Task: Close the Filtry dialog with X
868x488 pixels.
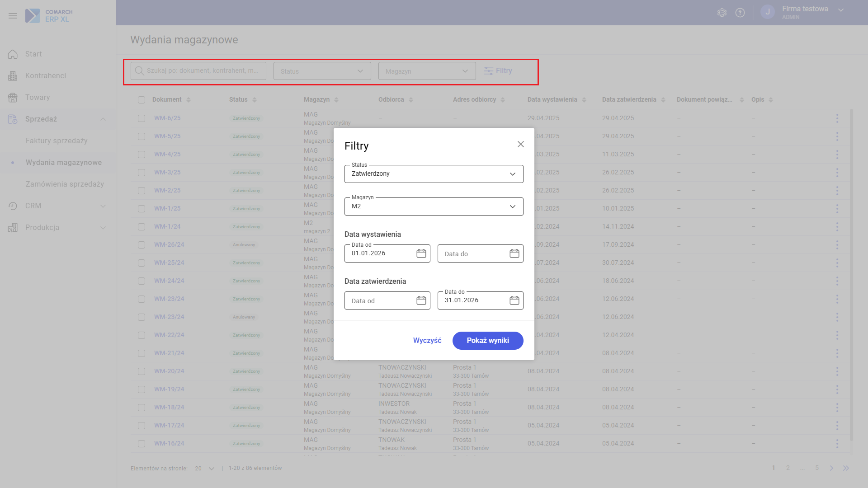Action: click(521, 144)
